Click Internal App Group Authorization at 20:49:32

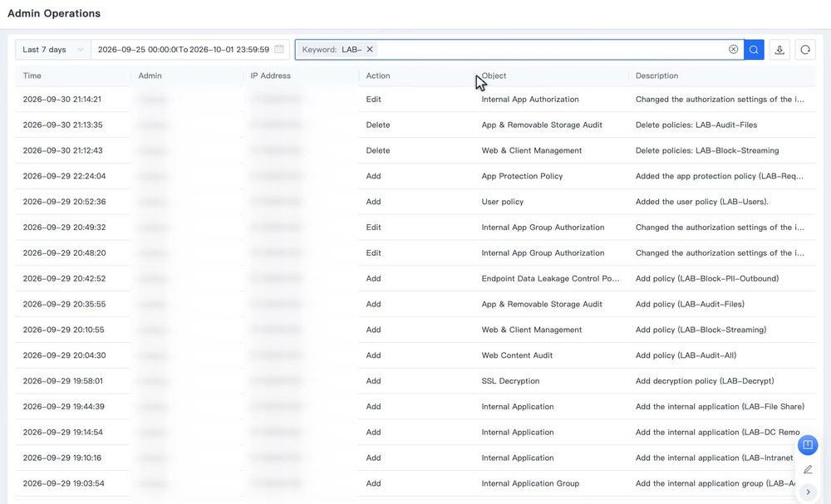[x=543, y=228]
